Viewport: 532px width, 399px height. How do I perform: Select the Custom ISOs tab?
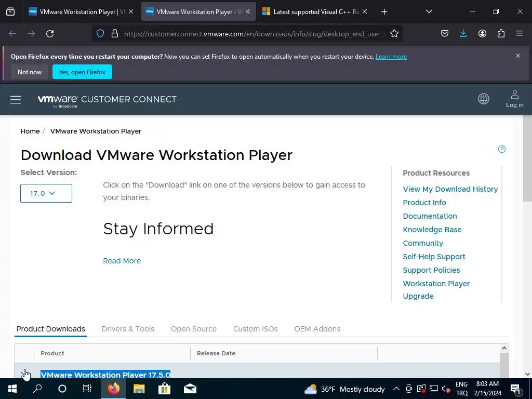pos(256,329)
